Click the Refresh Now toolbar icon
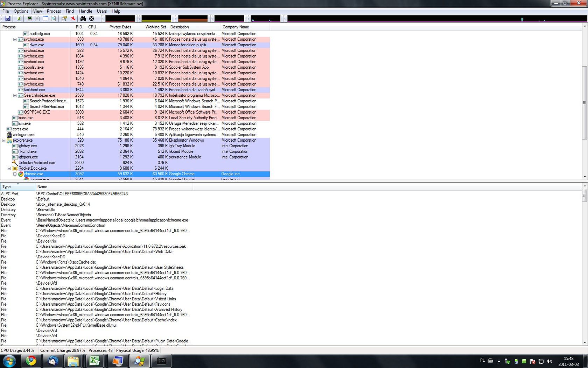This screenshot has height=368, width=588. [x=19, y=18]
